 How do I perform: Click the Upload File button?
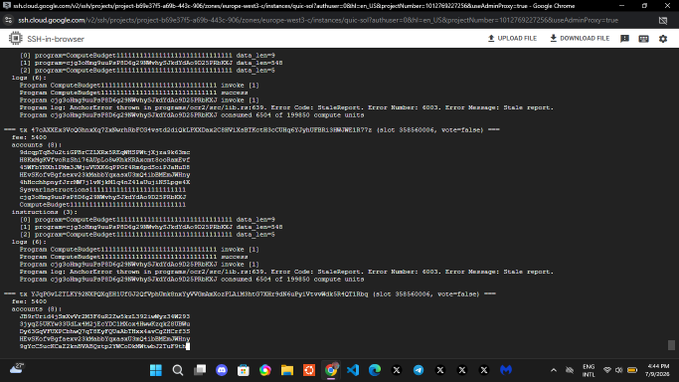tap(512, 39)
